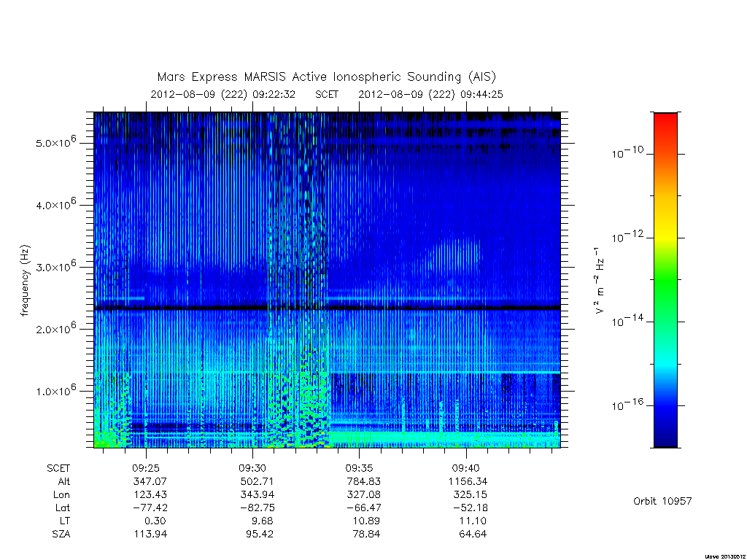Click the 10^-14 colorbar tick label

627,321
